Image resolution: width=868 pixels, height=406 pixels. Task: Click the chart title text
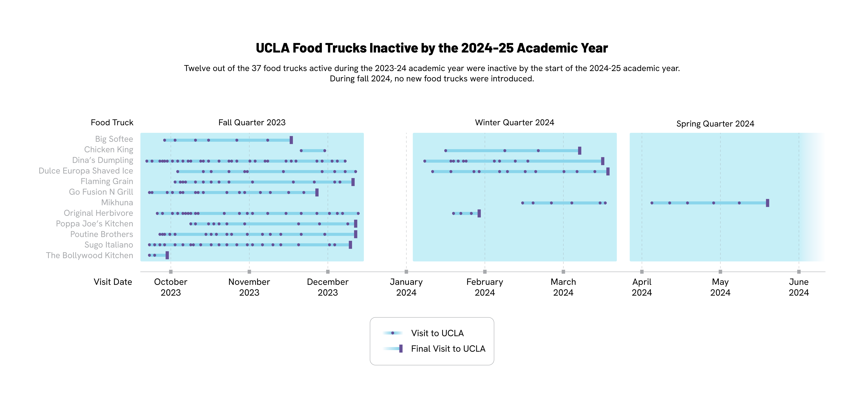tap(432, 48)
